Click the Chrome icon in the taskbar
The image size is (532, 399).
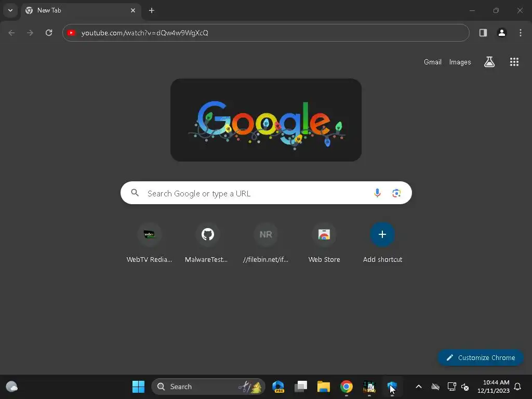(x=347, y=387)
